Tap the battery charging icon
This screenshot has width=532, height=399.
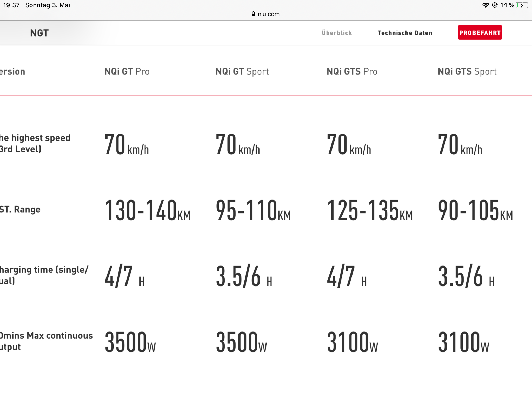pos(522,5)
